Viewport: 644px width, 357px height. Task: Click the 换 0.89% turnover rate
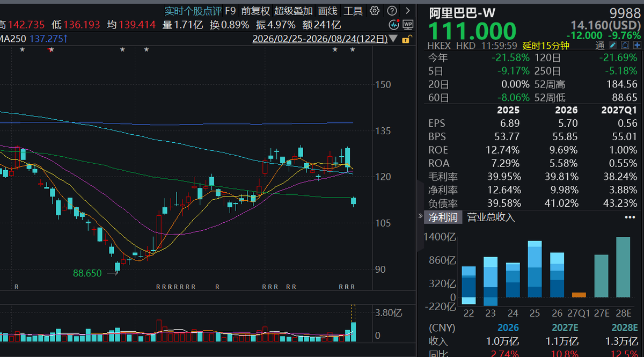[229, 25]
